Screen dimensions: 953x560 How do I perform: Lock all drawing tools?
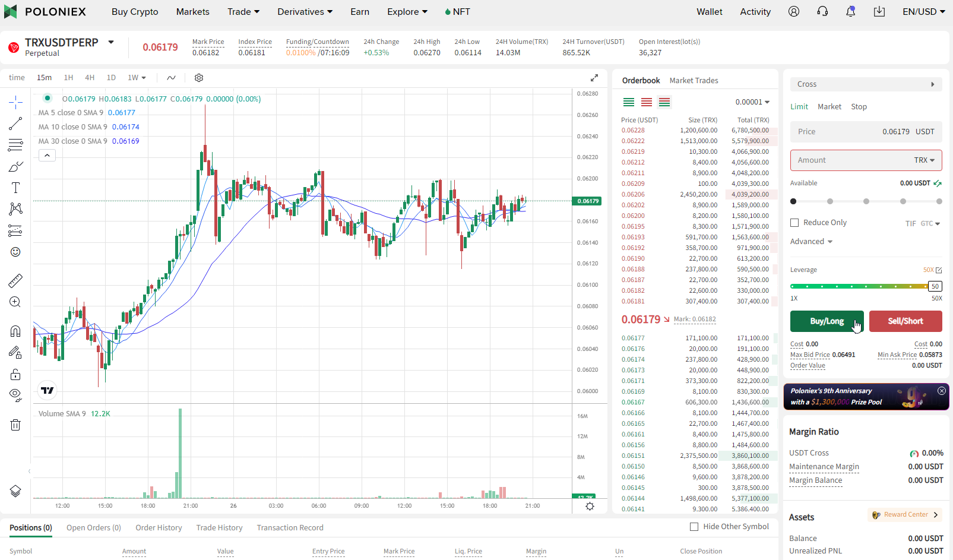(x=15, y=374)
